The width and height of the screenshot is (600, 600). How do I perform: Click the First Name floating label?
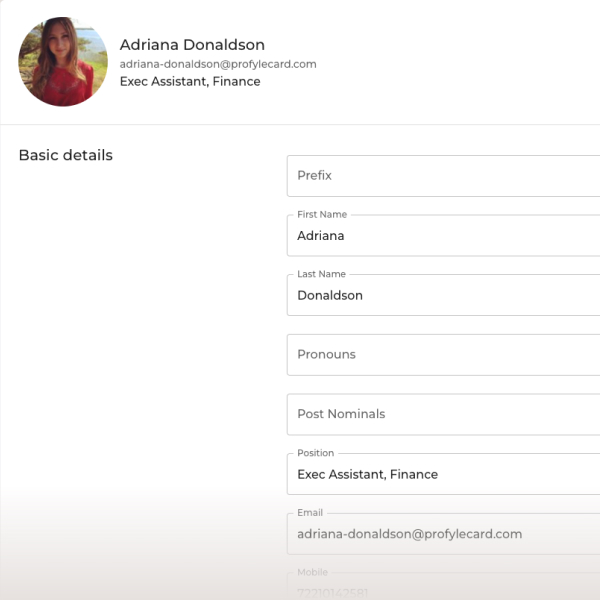tap(322, 214)
